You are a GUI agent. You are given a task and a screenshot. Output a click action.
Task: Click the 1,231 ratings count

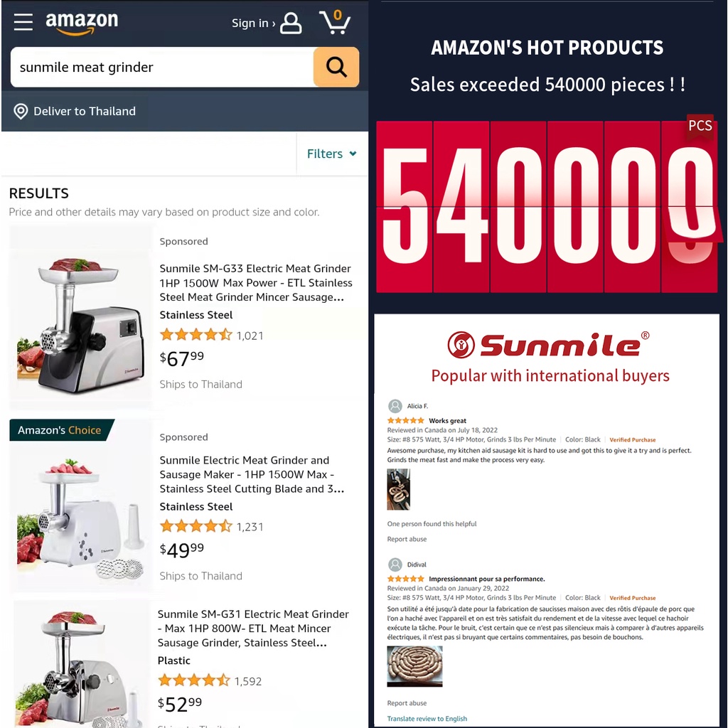tap(250, 527)
